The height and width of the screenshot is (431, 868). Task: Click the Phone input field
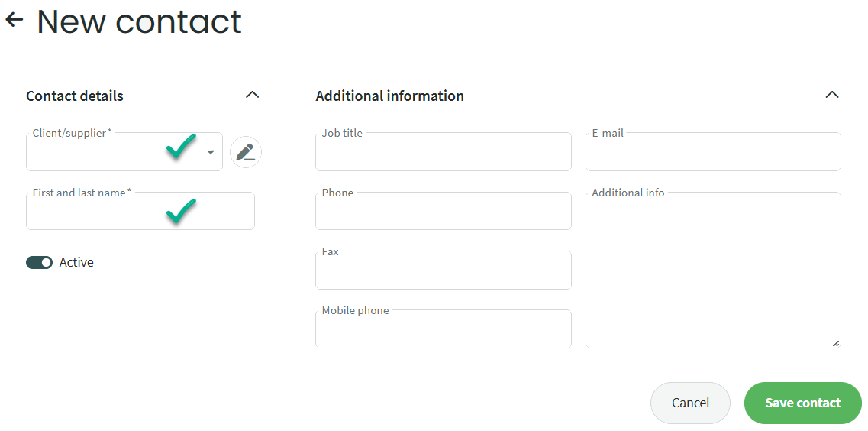[443, 212]
